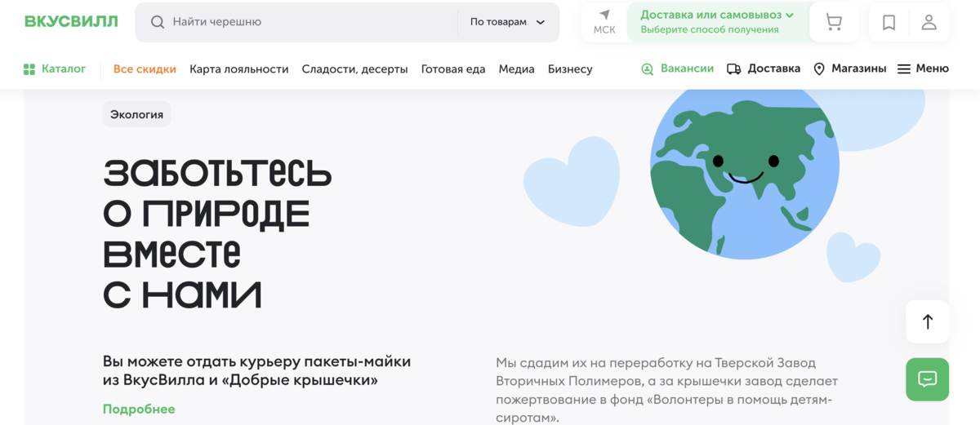Open the hamburger Меню

coord(923,69)
